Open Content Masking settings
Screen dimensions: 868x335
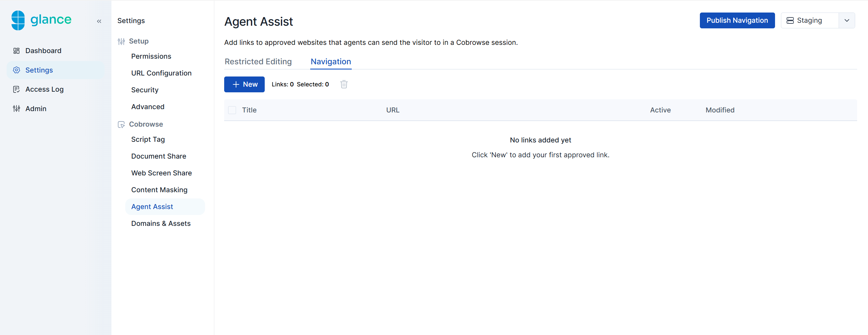(x=159, y=189)
